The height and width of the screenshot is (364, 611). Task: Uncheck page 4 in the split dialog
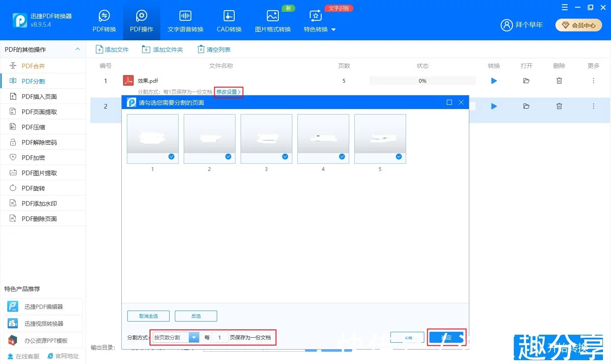(342, 157)
